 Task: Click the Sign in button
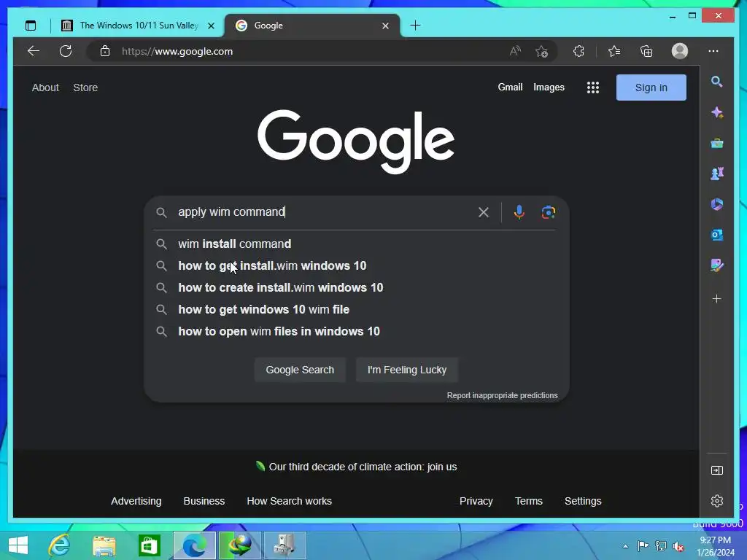(x=651, y=87)
